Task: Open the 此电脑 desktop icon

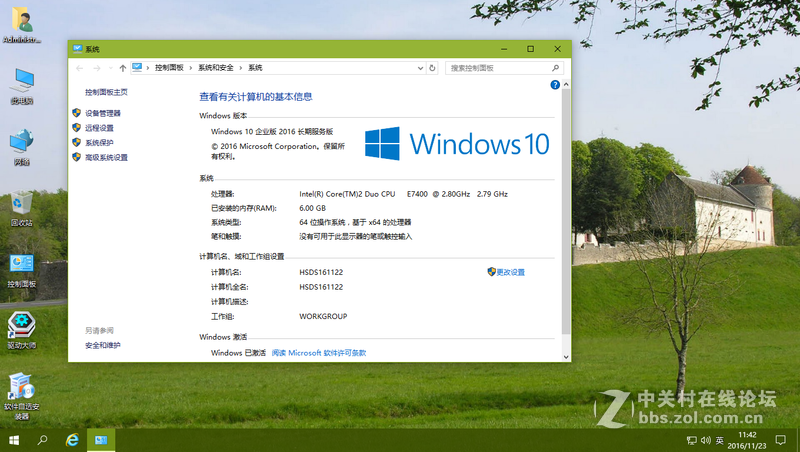Action: click(21, 86)
